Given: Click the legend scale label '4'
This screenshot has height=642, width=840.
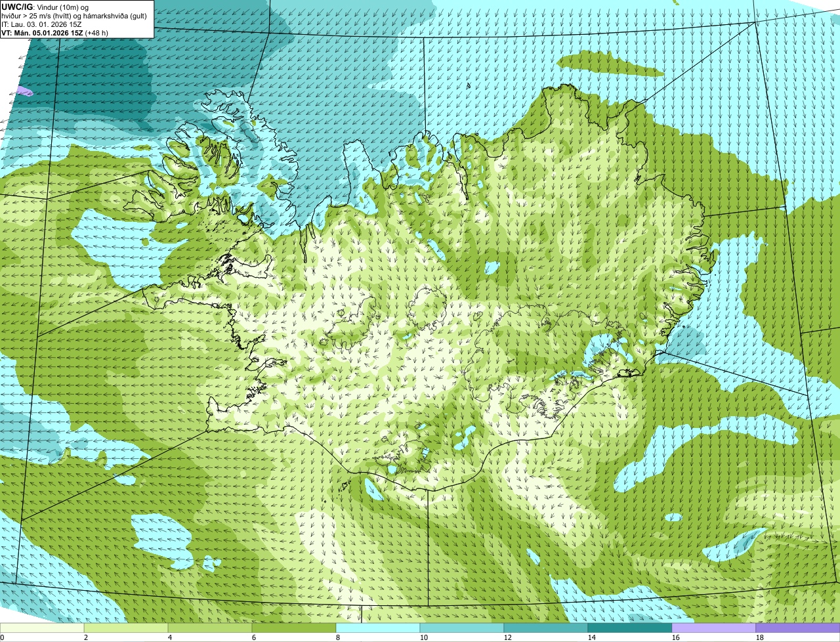Looking at the screenshot, I should 170,637.
